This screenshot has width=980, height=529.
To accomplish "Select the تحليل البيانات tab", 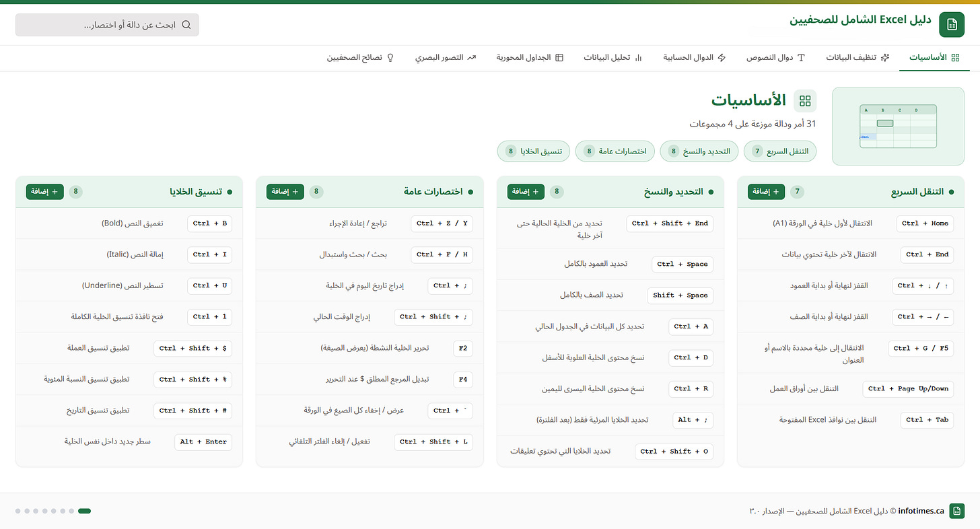I will [x=612, y=58].
